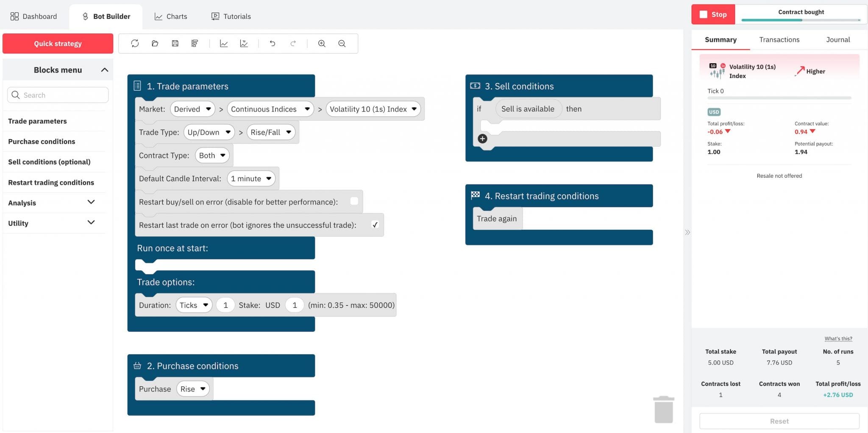Click the Volatility 10 (1s) Index market icon

[x=717, y=71]
